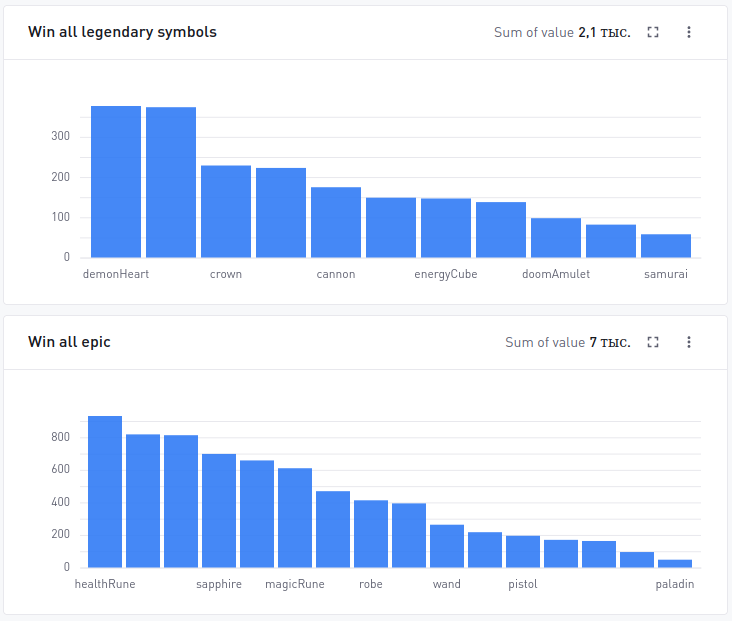This screenshot has height=621, width=732.
Task: Click the Win all legendary symbols title
Action: (122, 32)
